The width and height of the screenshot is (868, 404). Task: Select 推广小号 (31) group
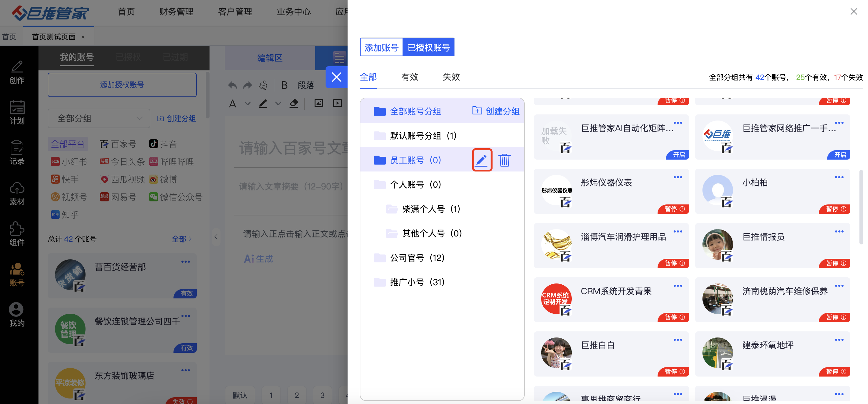click(442, 282)
